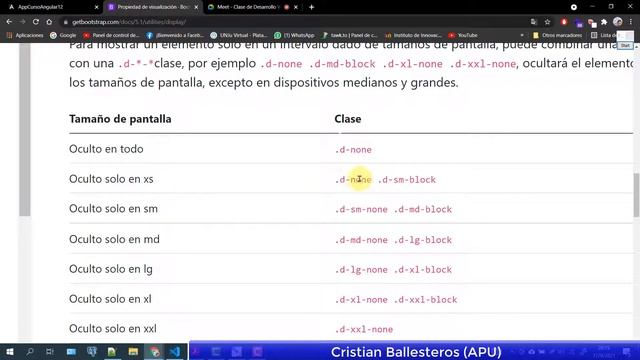This screenshot has width=640, height=360.
Task: Click the .d-none code in Oculto en todo row
Action: point(353,150)
